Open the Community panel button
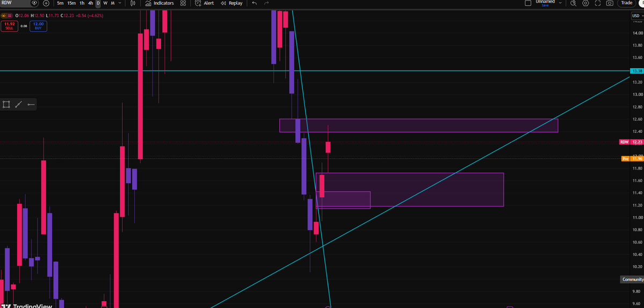644x308 pixels. 632,279
